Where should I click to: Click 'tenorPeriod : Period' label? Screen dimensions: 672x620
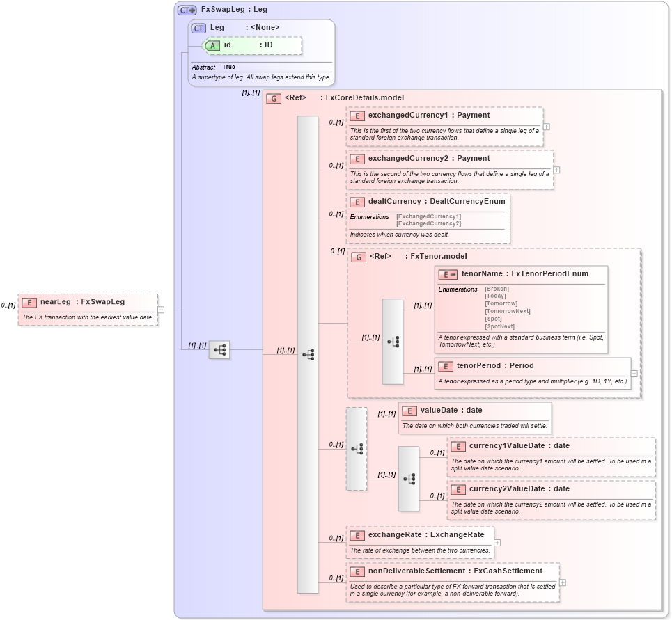[x=495, y=365]
